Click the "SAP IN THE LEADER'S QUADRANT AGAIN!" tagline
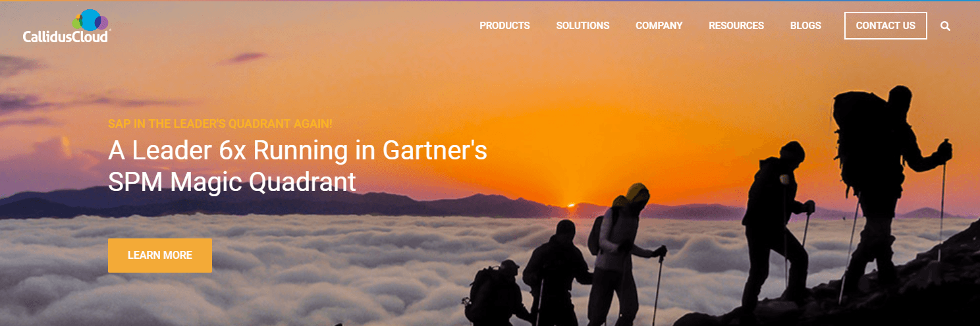Screen dimensions: 980x326 pyautogui.click(x=221, y=124)
